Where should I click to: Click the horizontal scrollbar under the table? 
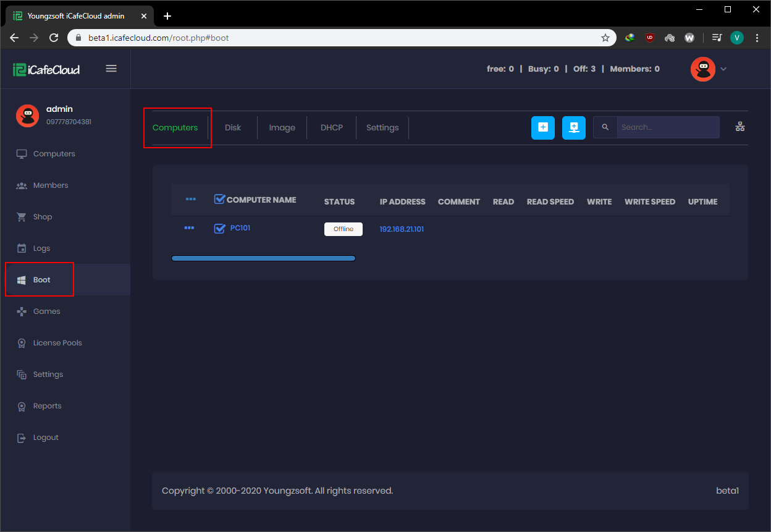263,258
